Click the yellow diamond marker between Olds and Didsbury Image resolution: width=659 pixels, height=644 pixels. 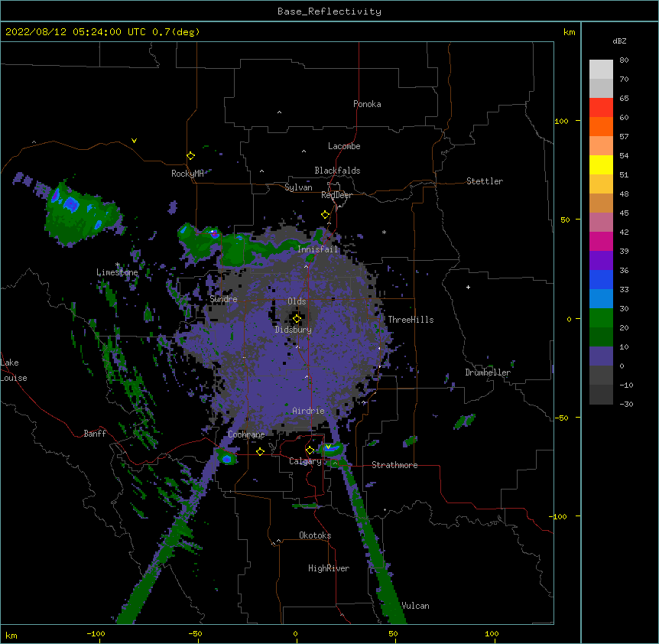coord(297,319)
